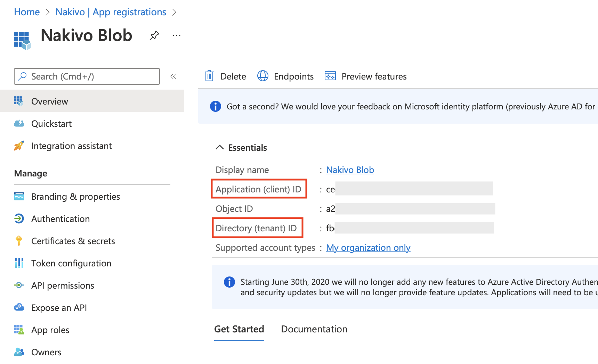Select the Get Started tab
Screen dimensions: 598x364
coord(239,329)
